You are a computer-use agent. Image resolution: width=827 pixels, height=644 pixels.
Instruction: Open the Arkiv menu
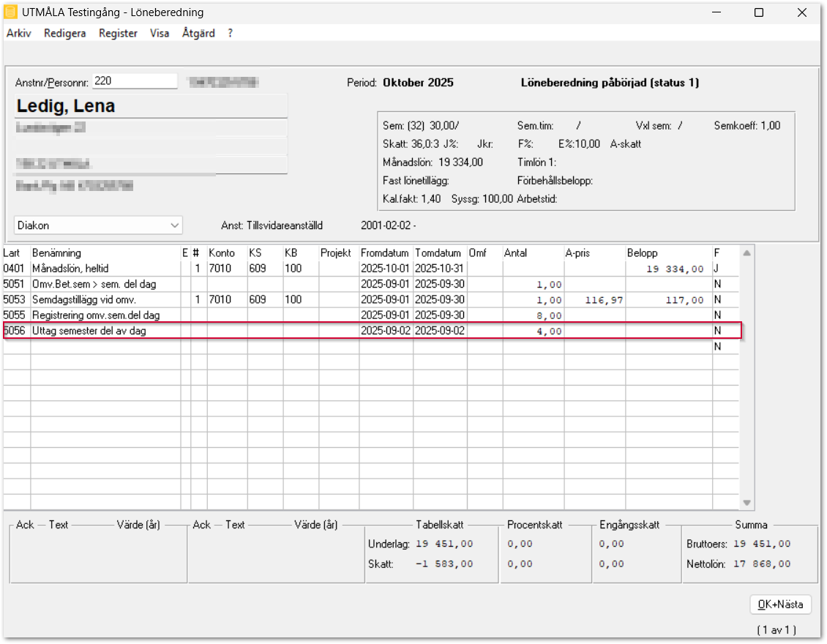pos(18,33)
